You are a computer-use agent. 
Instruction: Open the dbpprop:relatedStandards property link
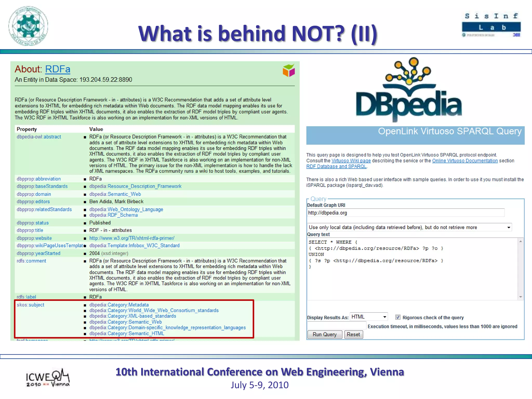(x=44, y=210)
